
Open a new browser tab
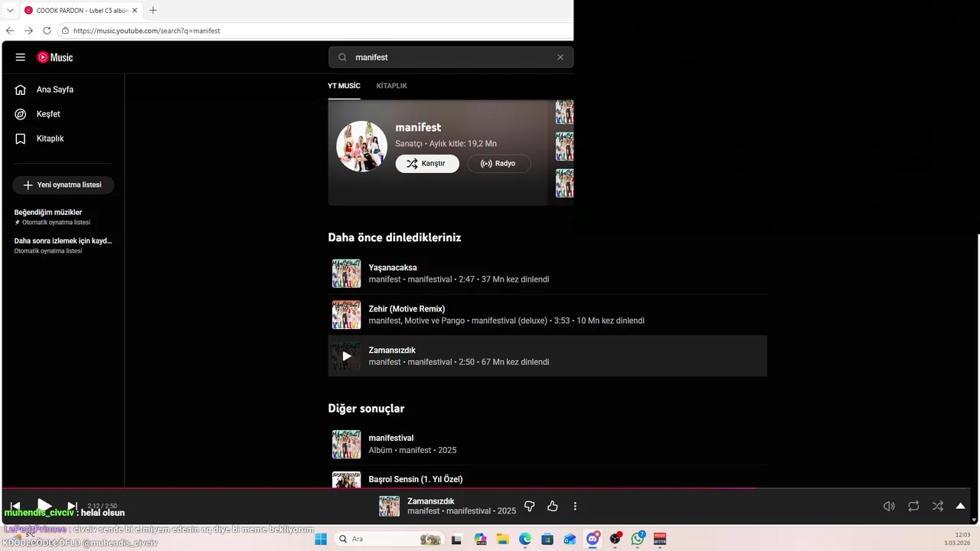coord(152,11)
